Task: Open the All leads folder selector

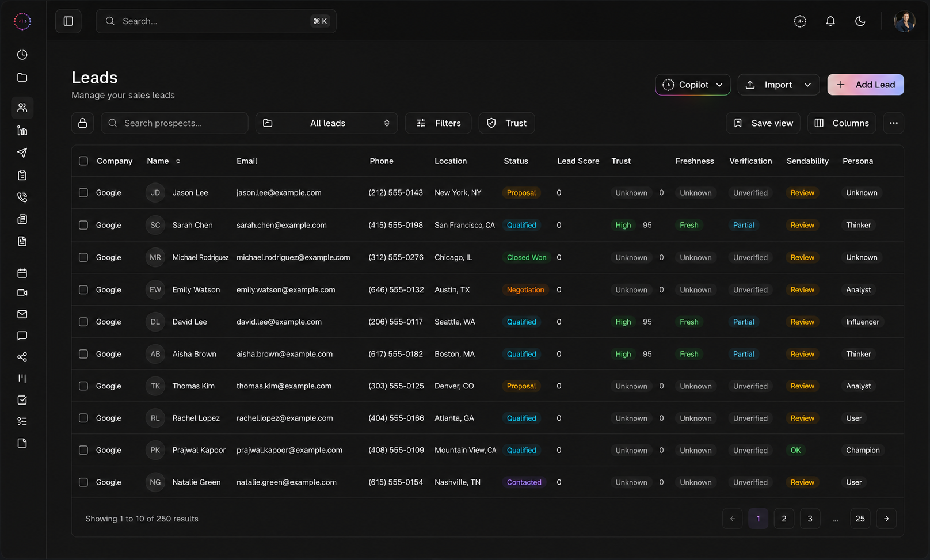Action: 326,123
